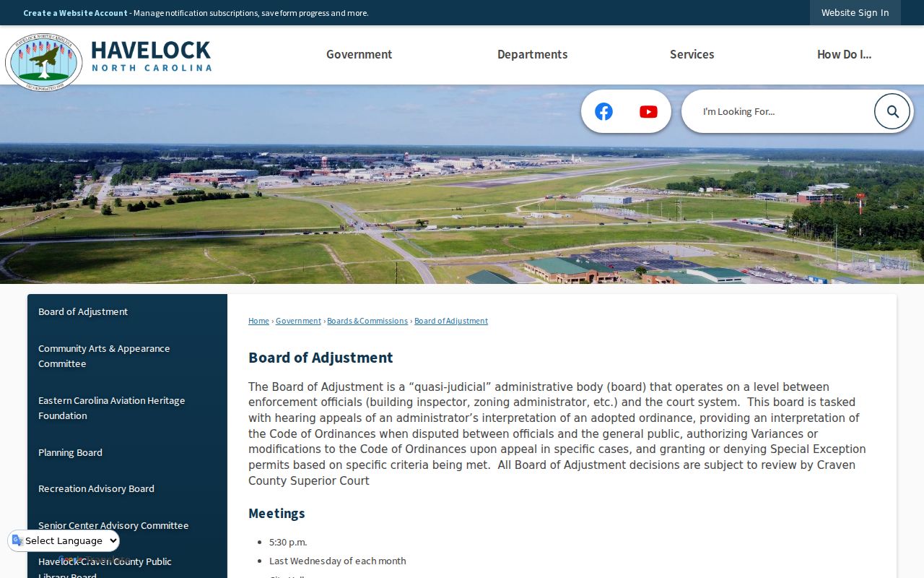Click the Havelock North Carolina wordmark

(151, 56)
